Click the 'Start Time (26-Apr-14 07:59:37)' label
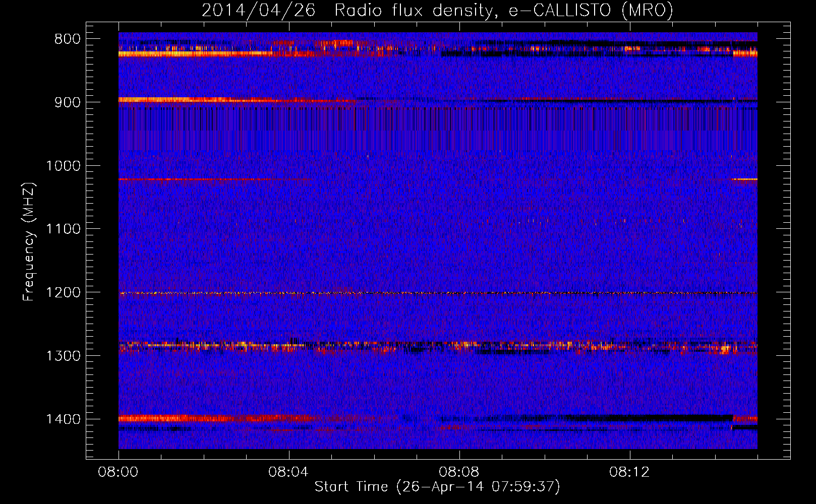This screenshot has width=816, height=504. click(437, 487)
